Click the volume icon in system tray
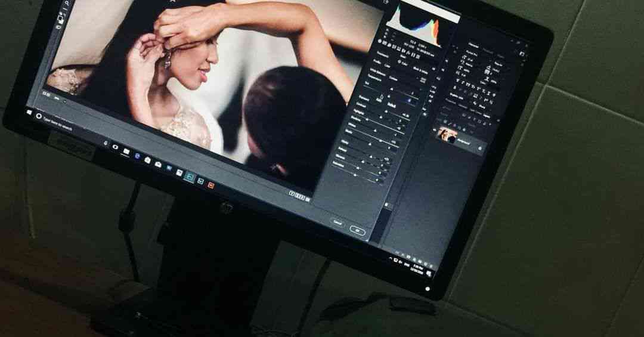644x337 pixels. 401,262
